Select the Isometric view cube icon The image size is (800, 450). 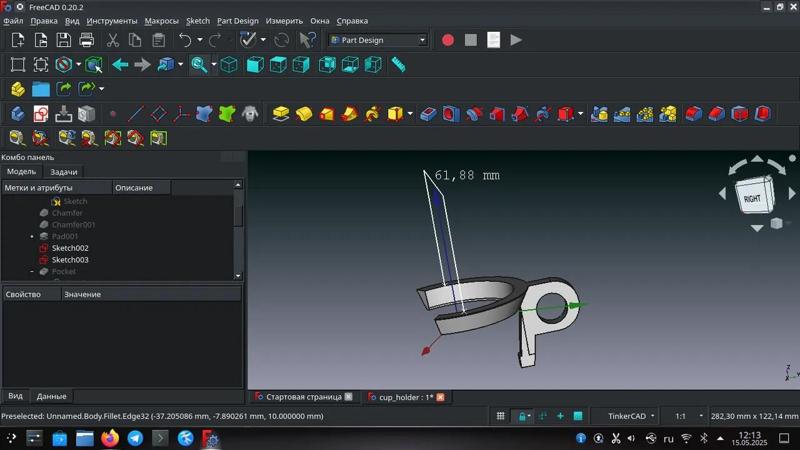tap(229, 65)
